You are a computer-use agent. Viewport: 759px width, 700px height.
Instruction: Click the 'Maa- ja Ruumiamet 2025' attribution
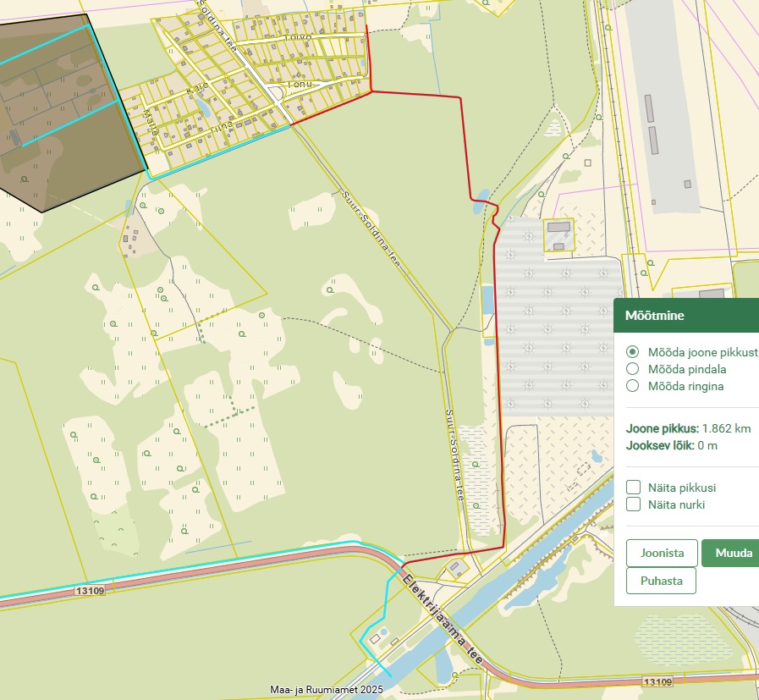pos(327,690)
